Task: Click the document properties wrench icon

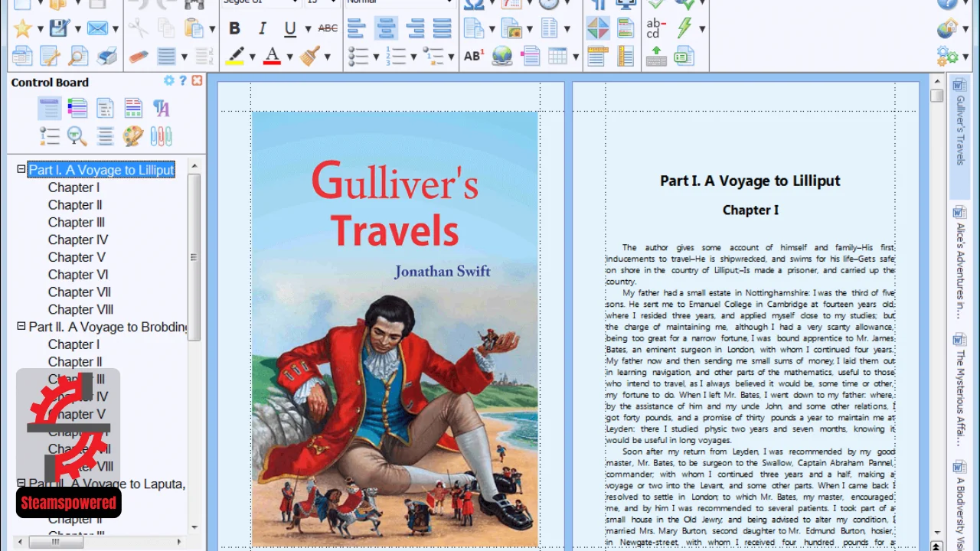Action: [50, 57]
